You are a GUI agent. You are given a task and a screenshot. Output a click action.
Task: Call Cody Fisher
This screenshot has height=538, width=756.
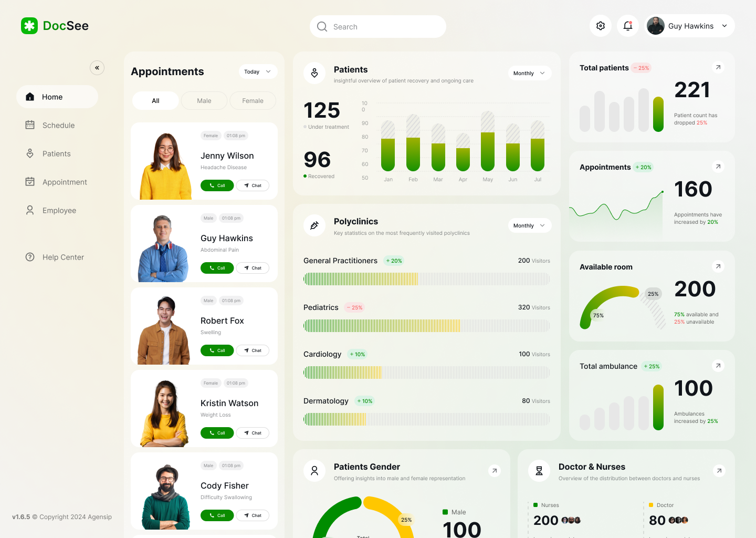[x=217, y=515]
